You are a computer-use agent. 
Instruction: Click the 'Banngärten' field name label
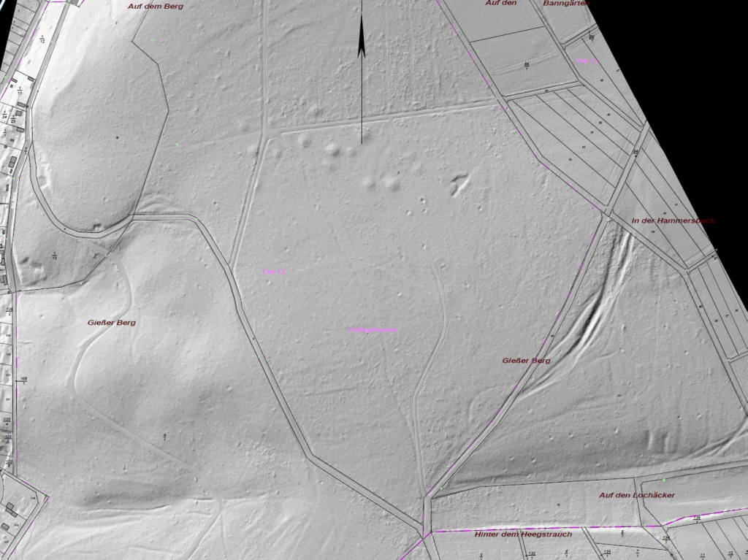(566, 3)
